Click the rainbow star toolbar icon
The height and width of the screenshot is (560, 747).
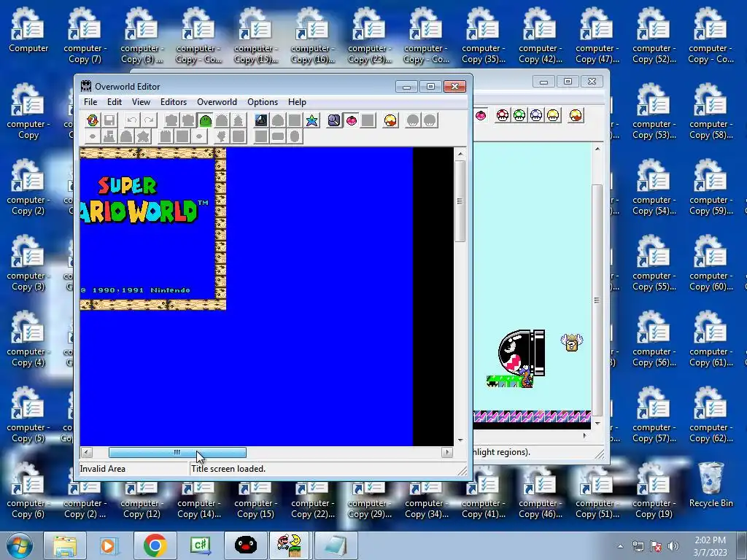[312, 120]
